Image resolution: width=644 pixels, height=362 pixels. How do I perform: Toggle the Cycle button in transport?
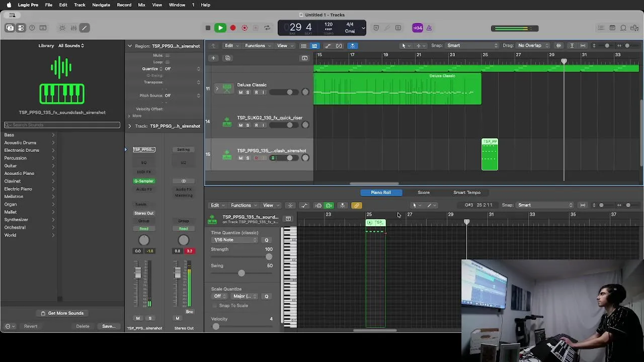(267, 28)
